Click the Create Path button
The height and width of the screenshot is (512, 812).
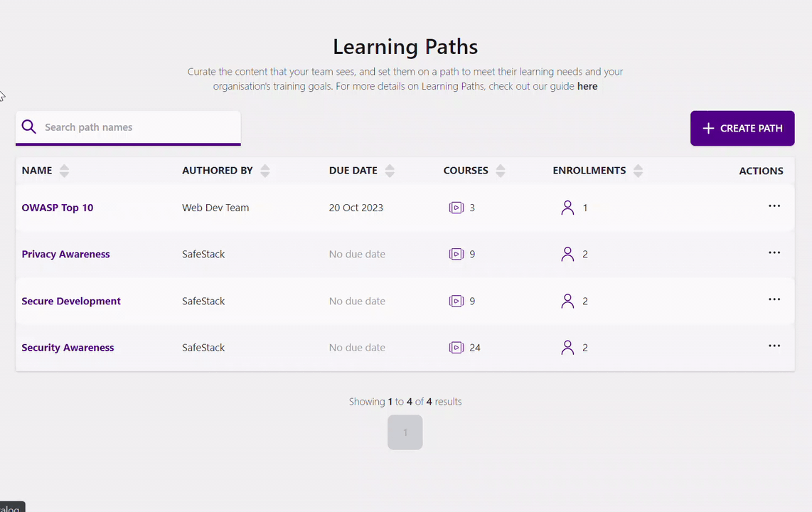tap(742, 128)
